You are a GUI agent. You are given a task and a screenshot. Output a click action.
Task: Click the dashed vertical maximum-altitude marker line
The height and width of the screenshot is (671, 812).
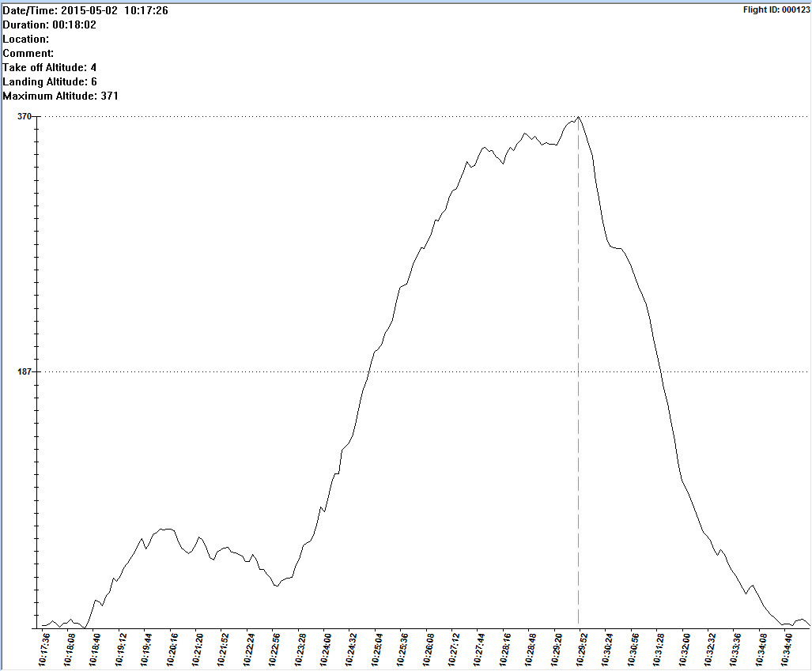pyautogui.click(x=579, y=395)
